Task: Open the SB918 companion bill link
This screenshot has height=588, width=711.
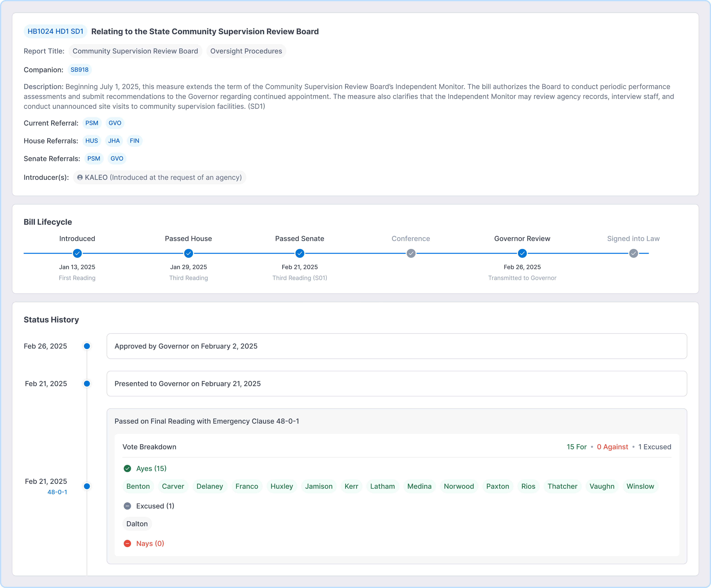Action: tap(80, 70)
